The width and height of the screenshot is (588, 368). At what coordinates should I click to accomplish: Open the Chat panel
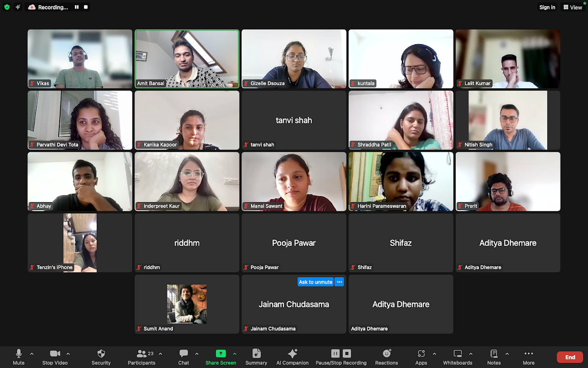click(184, 357)
